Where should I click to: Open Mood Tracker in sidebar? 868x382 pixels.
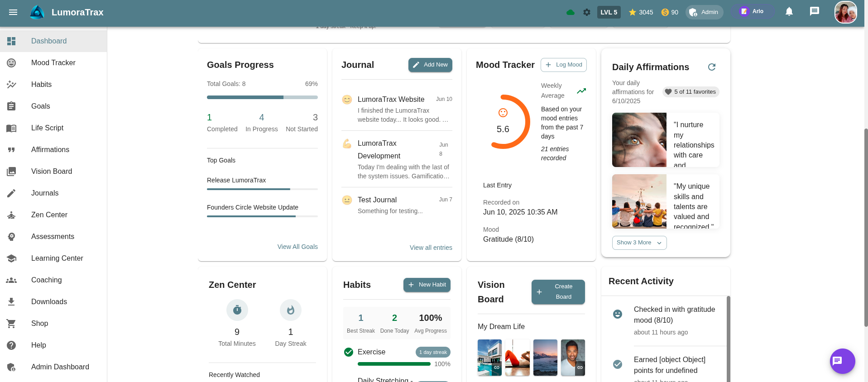(x=53, y=63)
